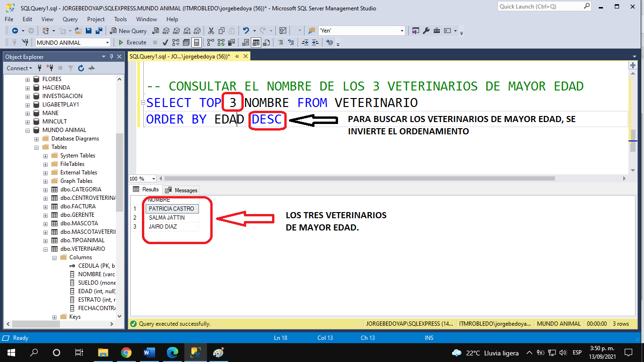Open the Project menu
644x362 pixels.
point(96,19)
